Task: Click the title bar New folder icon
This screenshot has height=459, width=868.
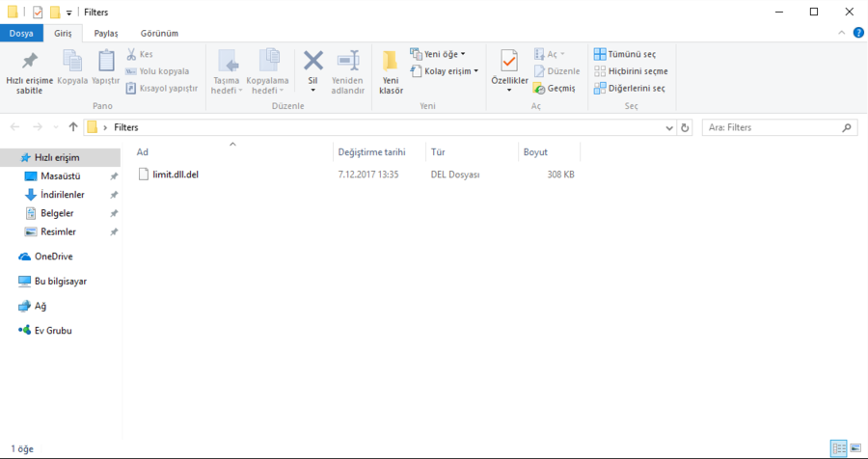Action: 55,13
